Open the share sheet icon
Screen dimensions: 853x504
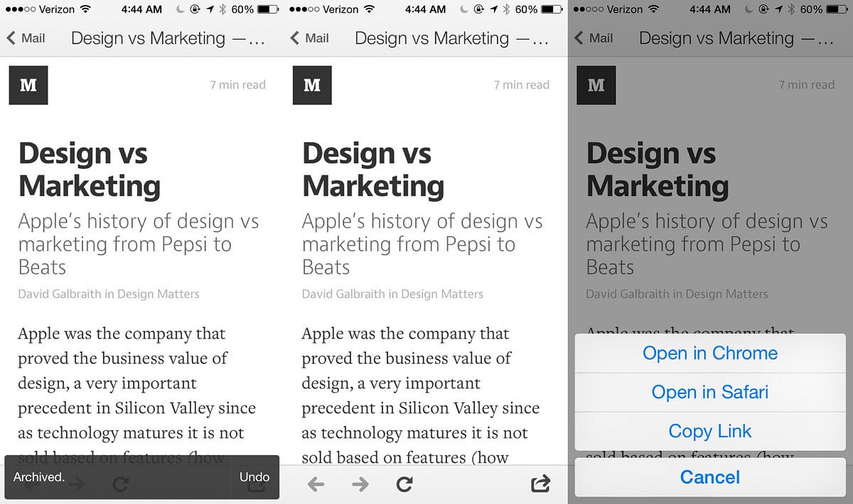[x=540, y=483]
